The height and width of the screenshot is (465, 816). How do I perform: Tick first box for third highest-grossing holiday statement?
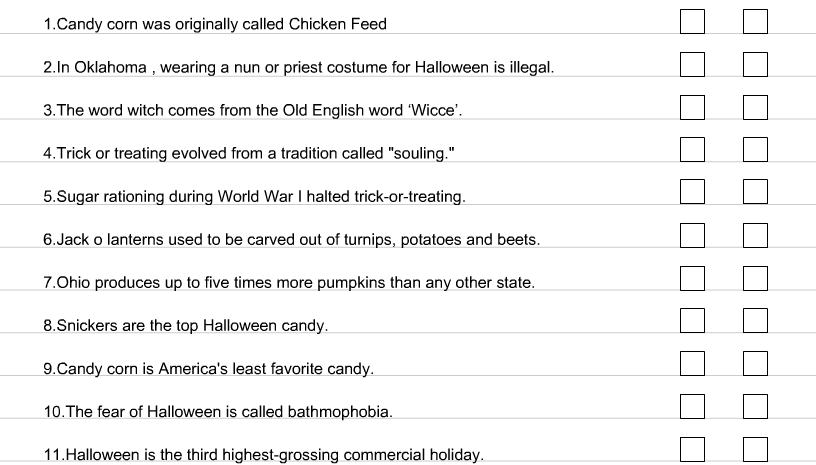coord(692,450)
